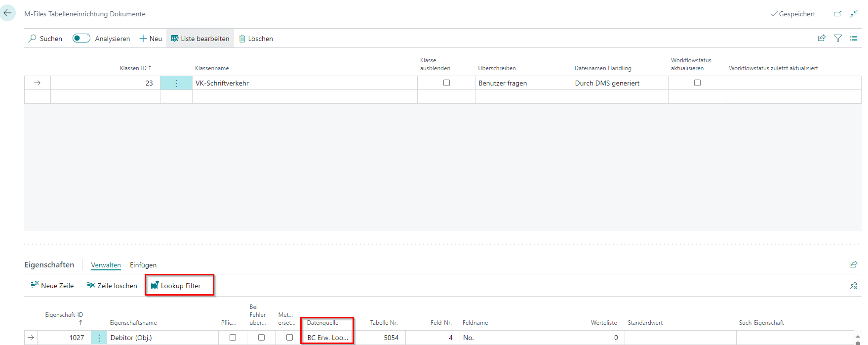The height and width of the screenshot is (345, 868).
Task: Open the filter pane funnel icon
Action: point(838,38)
